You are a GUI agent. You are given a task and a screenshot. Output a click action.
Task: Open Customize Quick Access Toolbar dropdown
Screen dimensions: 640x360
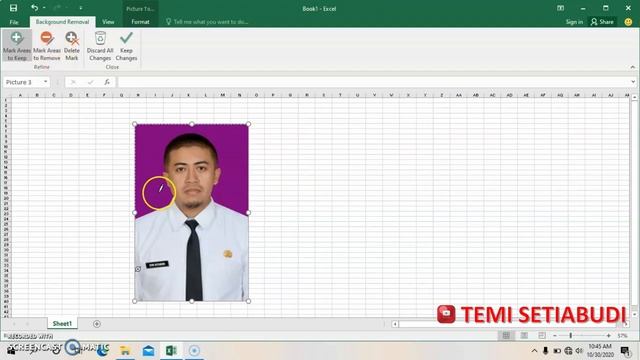click(x=81, y=8)
